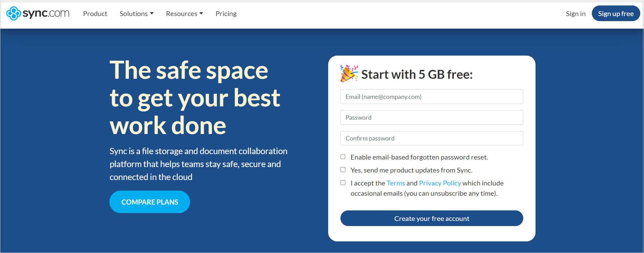The width and height of the screenshot is (644, 253).
Task: Tick the accept Terms and Privacy checkbox
Action: click(x=343, y=183)
